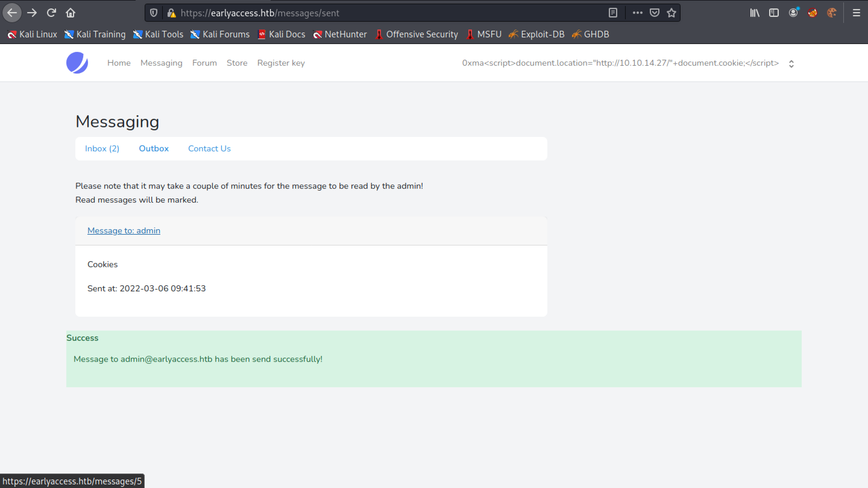Image resolution: width=868 pixels, height=488 pixels.
Task: Open Kali Docs bookmark
Action: [x=281, y=34]
